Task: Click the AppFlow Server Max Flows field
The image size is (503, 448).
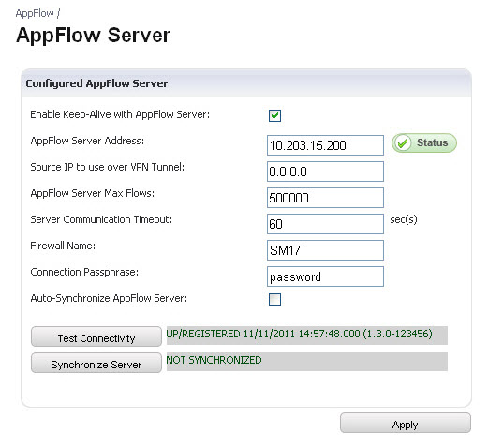Action: (x=325, y=198)
